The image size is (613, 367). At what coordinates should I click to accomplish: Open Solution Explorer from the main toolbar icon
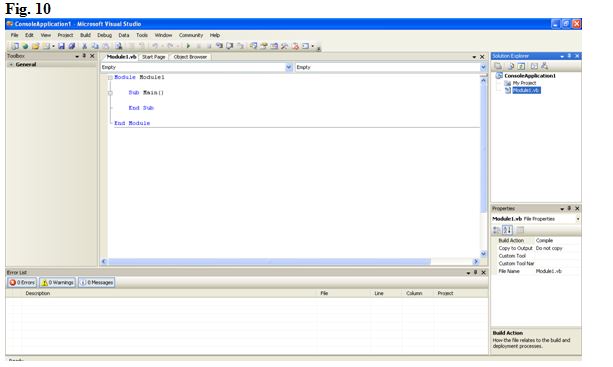253,46
